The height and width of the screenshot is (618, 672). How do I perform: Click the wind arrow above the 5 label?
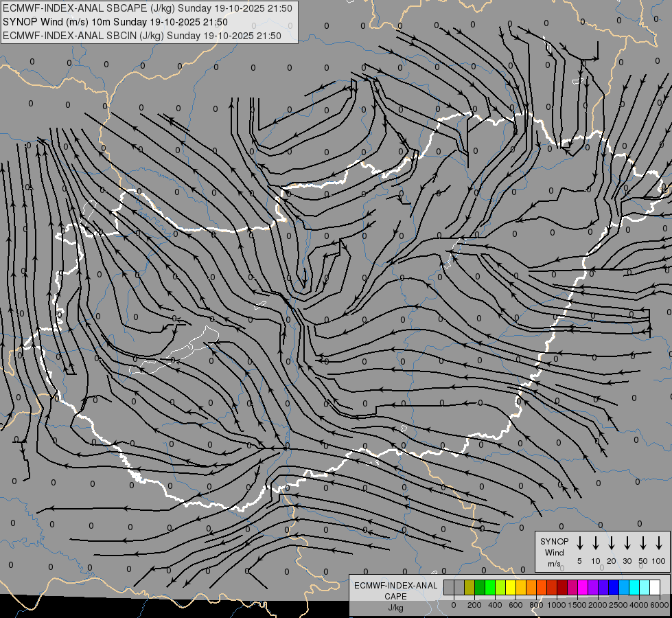(580, 543)
